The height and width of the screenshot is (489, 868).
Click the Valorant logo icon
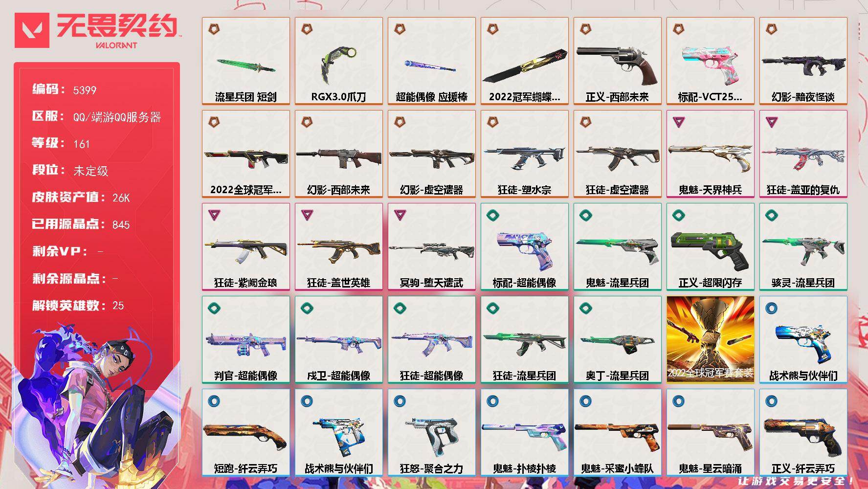32,30
